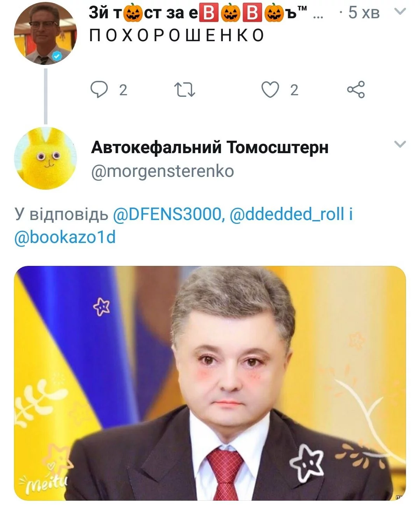Open the @ddedded_roll mention link
The width and height of the screenshot is (420, 517).
pyautogui.click(x=287, y=214)
